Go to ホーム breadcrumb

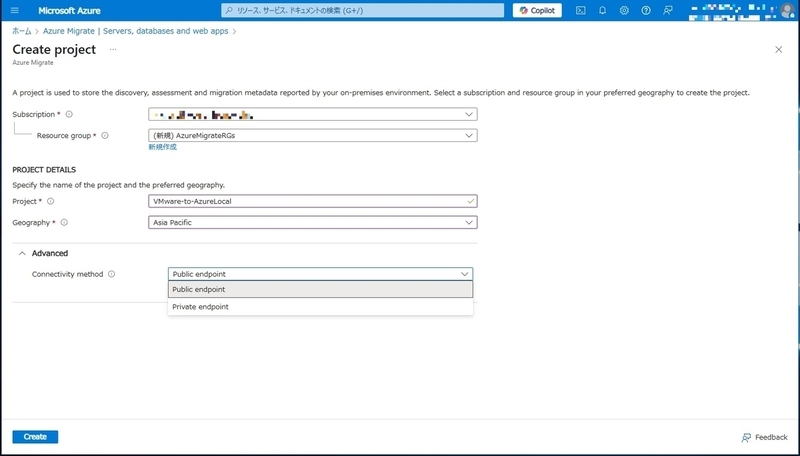point(22,31)
